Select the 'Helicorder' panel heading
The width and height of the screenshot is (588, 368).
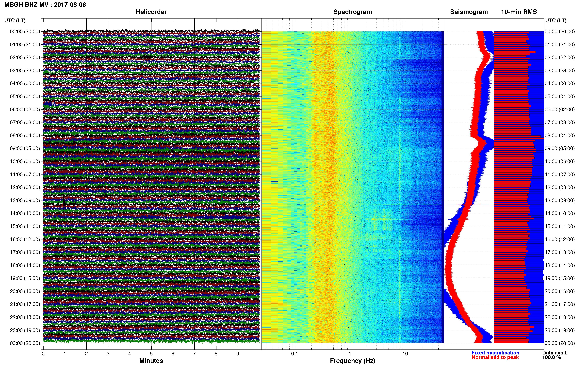pyautogui.click(x=151, y=12)
